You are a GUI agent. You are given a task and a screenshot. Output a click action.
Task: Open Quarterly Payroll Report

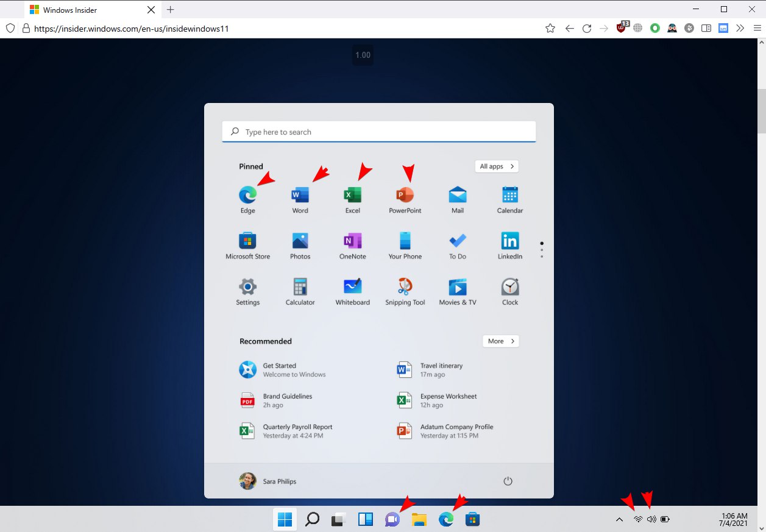pyautogui.click(x=286, y=431)
